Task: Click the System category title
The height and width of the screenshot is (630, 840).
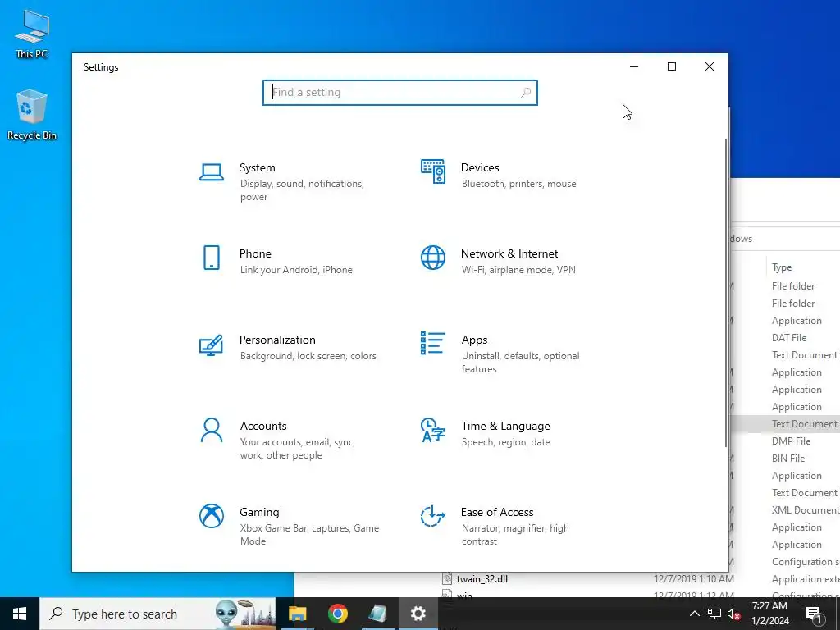Action: tap(257, 167)
